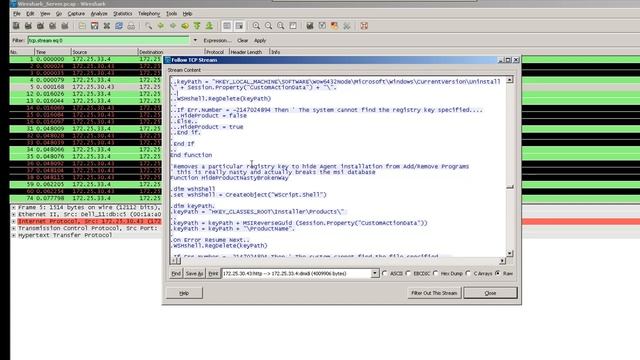The image size is (640, 360).
Task: Open preferences toolbar icon
Action: click(347, 26)
